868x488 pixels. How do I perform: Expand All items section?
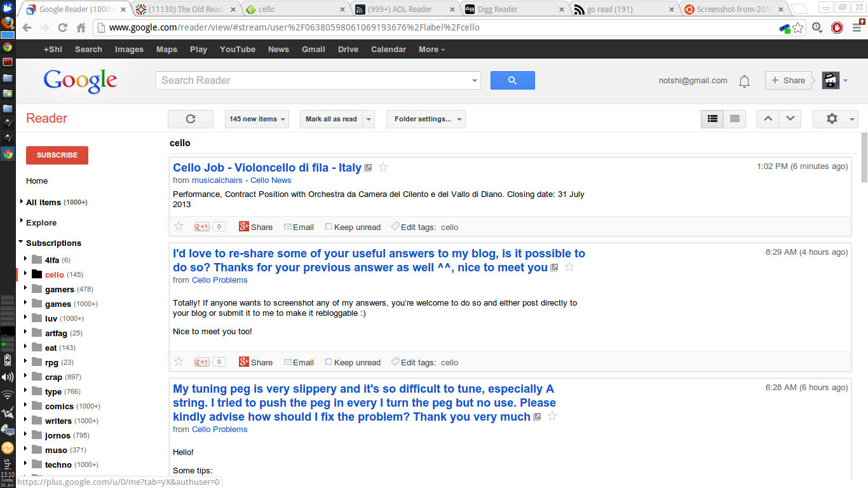(x=22, y=201)
